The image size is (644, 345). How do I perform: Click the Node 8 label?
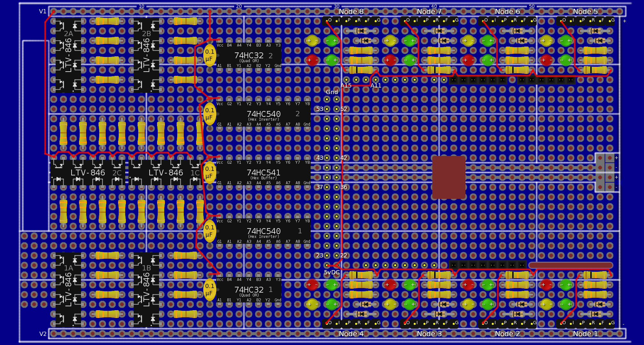point(351,11)
